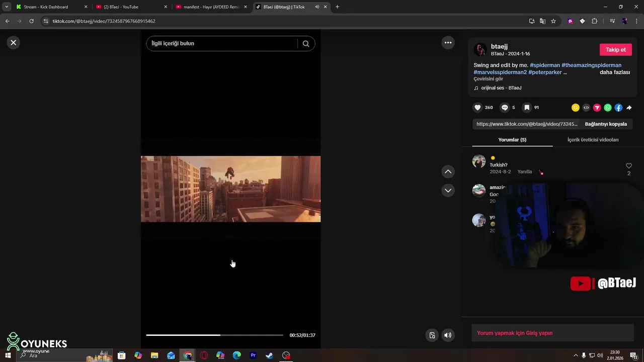Open the Windows notification center

(x=633, y=355)
